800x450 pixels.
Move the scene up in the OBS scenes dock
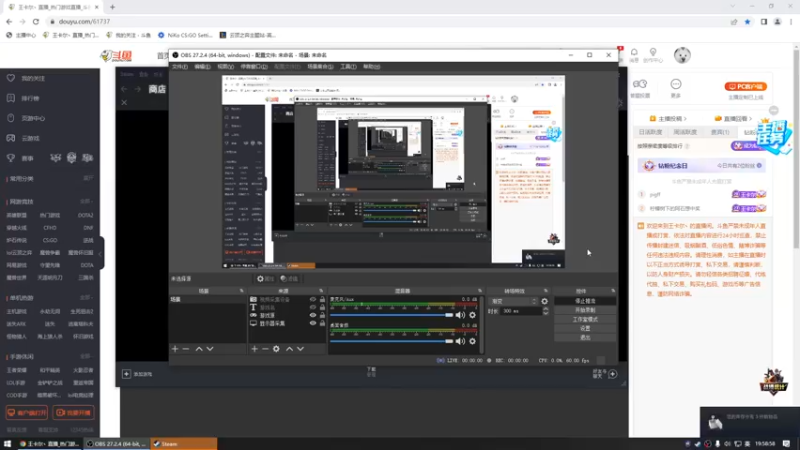(x=199, y=349)
